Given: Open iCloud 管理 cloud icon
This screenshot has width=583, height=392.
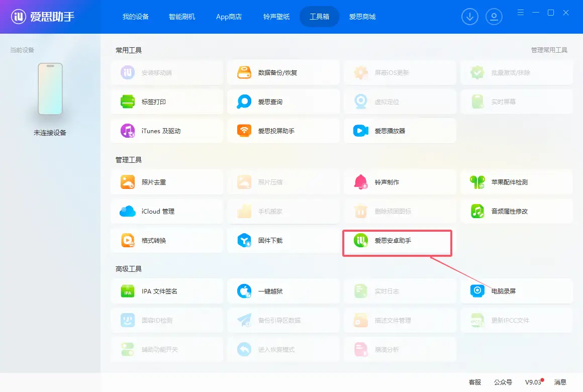Looking at the screenshot, I should pos(128,212).
